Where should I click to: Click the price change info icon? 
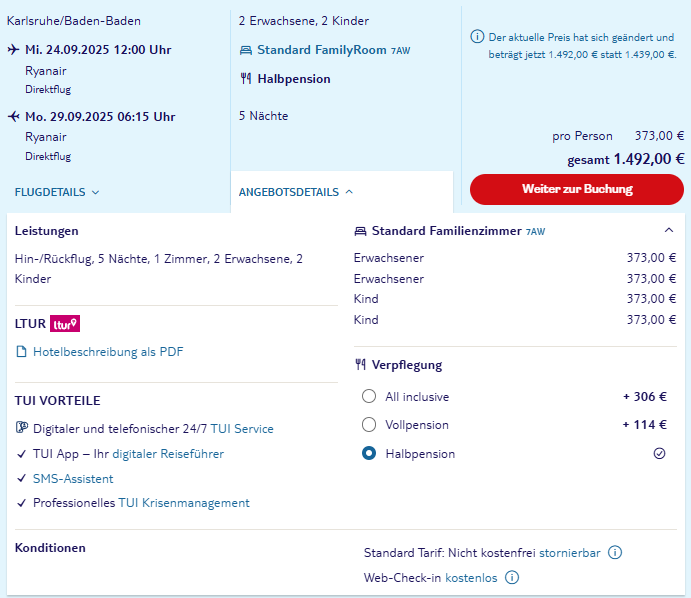click(477, 37)
